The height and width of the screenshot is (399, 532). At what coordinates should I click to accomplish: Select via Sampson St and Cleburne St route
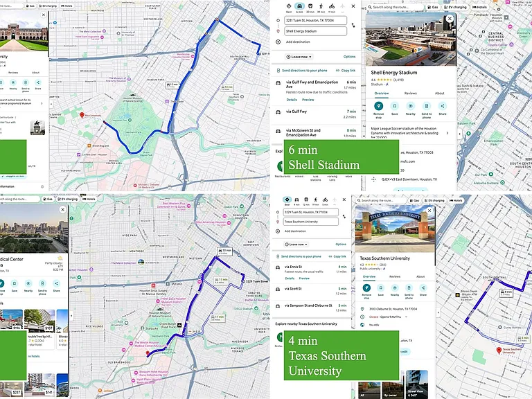tap(310, 308)
